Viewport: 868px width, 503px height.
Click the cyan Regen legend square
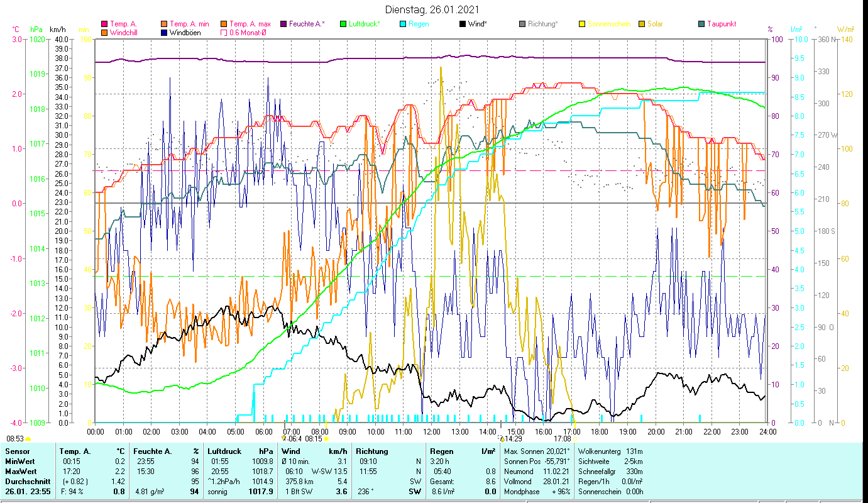[403, 24]
